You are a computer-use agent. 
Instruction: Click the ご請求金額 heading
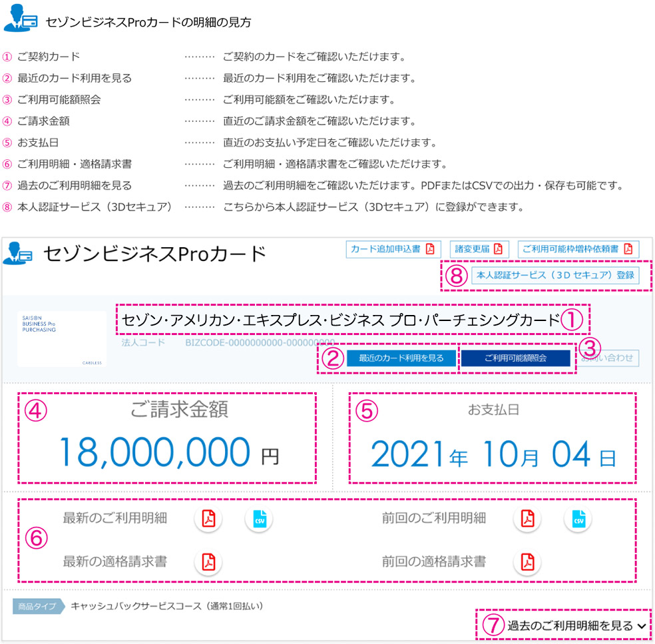[179, 409]
